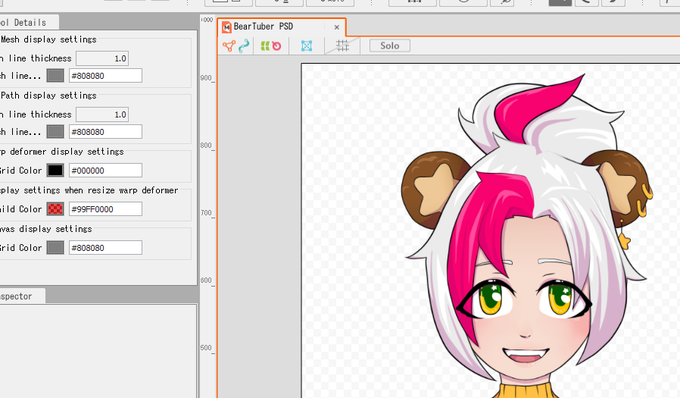This screenshot has width=680, height=398.
Task: Toggle the pink rotation deformer display icon
Action: (276, 46)
